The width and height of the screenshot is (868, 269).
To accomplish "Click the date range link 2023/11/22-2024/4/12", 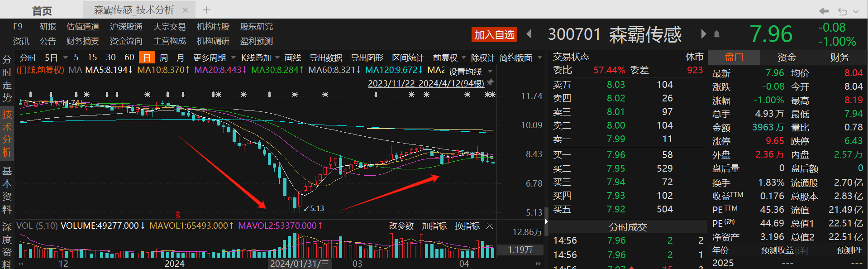I will point(426,83).
